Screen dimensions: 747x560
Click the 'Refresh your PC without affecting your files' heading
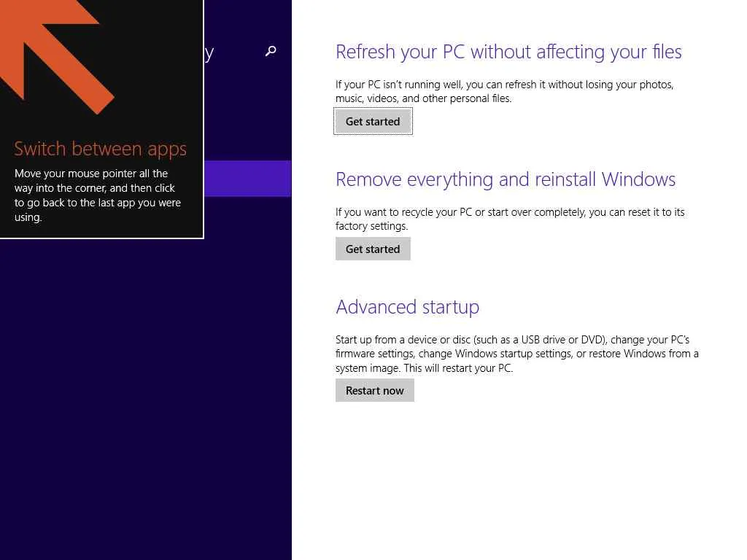[508, 52]
